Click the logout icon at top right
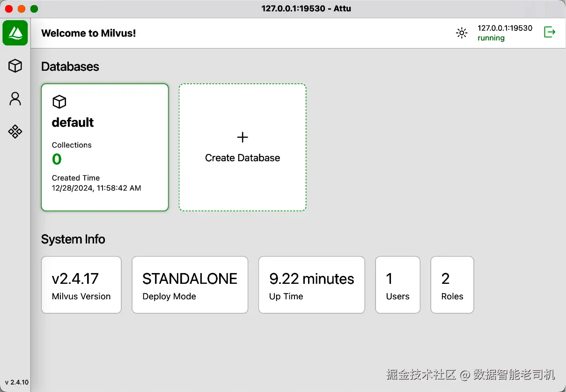This screenshot has width=566, height=392. pos(550,32)
